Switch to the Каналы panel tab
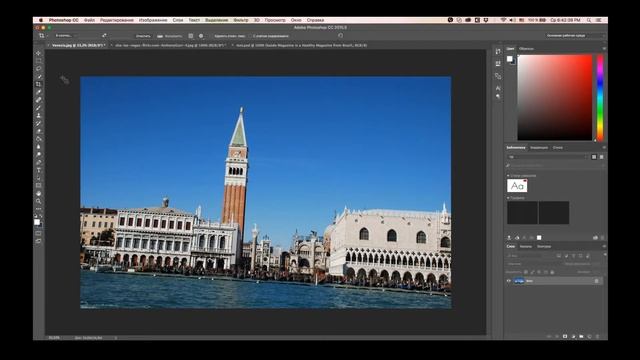Viewport: 640px width, 360px height. click(x=526, y=247)
